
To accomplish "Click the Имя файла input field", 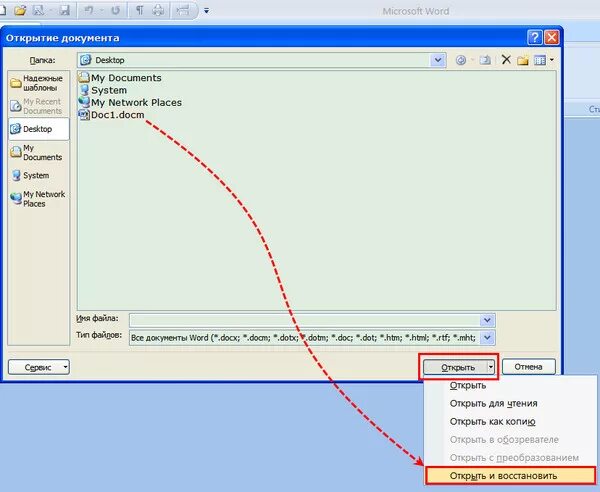I will click(x=305, y=320).
